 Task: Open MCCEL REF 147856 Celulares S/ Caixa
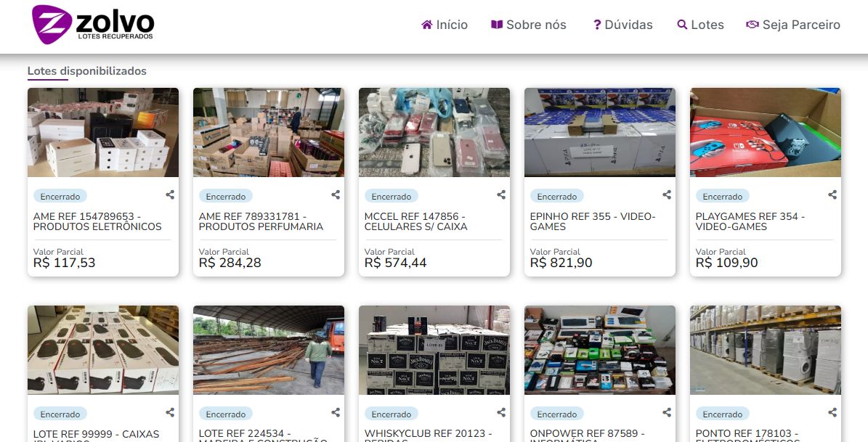click(415, 221)
